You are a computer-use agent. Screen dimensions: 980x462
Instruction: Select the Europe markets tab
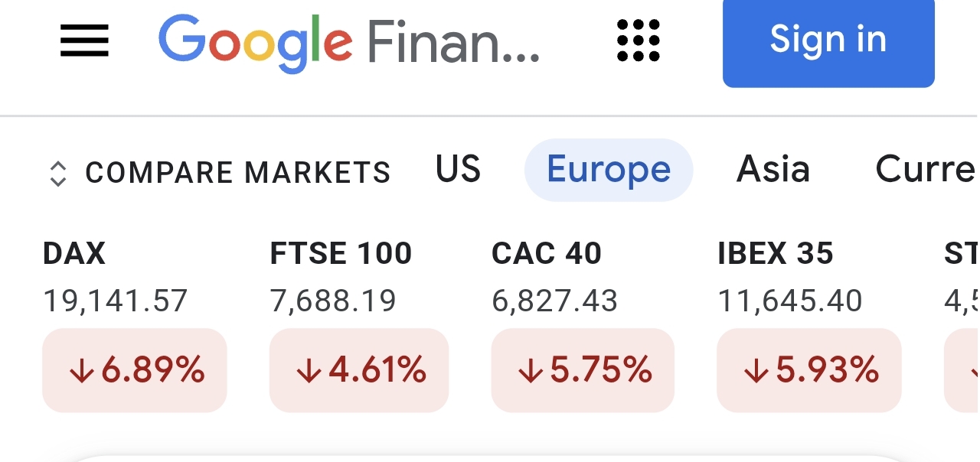(609, 170)
